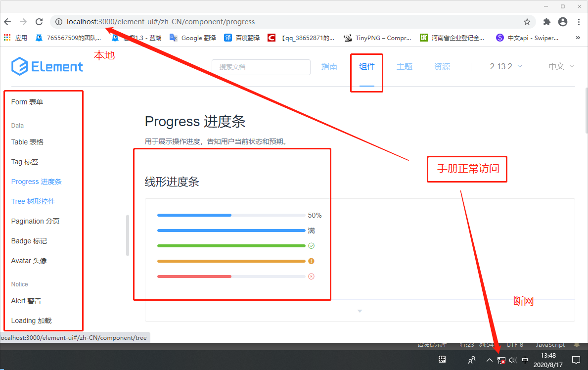Screen dimensions: 588x370
Task: Switch to the 资源 nav tab
Action: [x=442, y=66]
